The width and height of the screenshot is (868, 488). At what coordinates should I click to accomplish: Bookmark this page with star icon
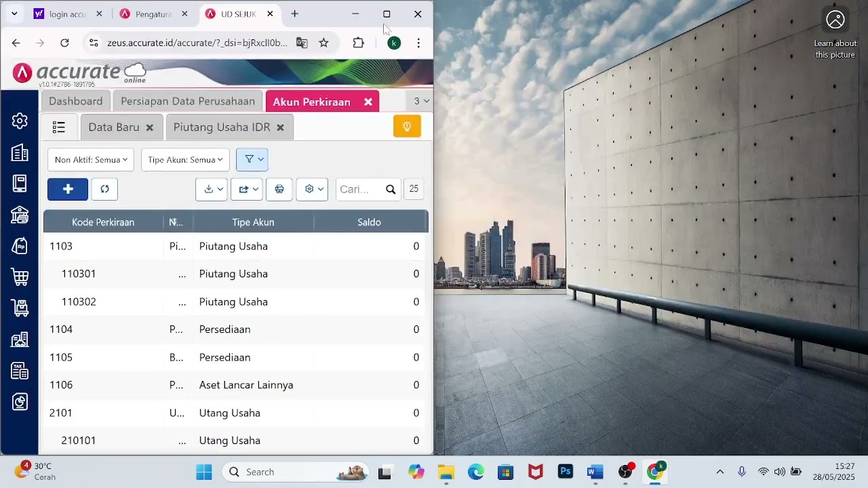323,43
